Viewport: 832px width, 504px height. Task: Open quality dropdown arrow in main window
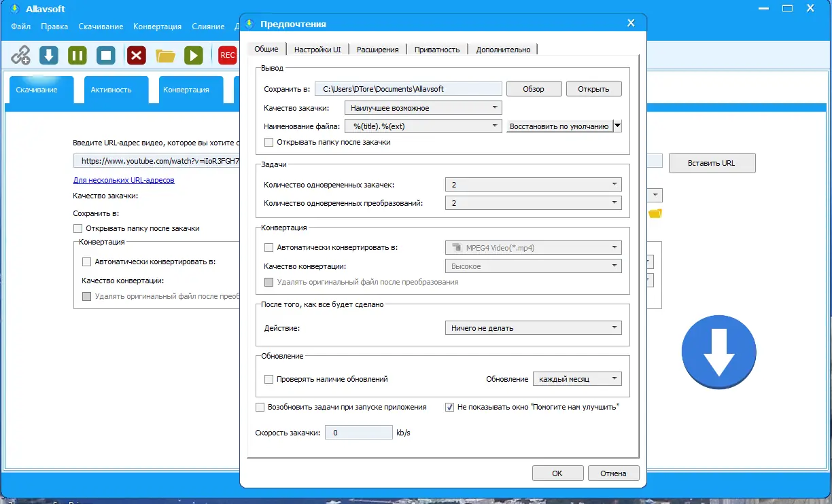point(655,196)
